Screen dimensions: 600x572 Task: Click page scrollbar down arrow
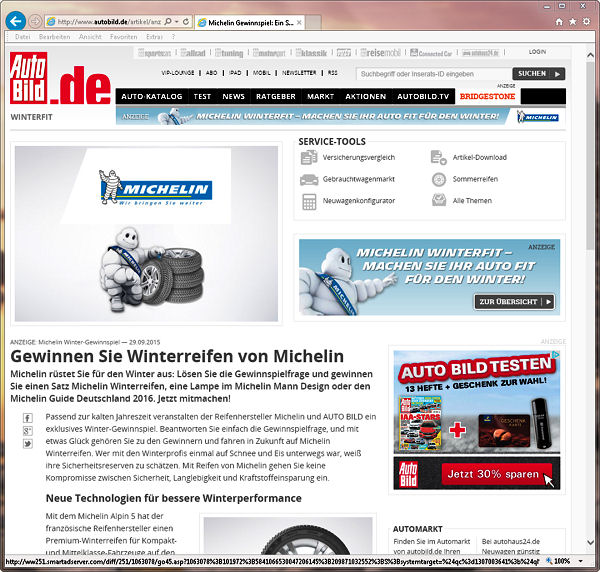(x=590, y=542)
